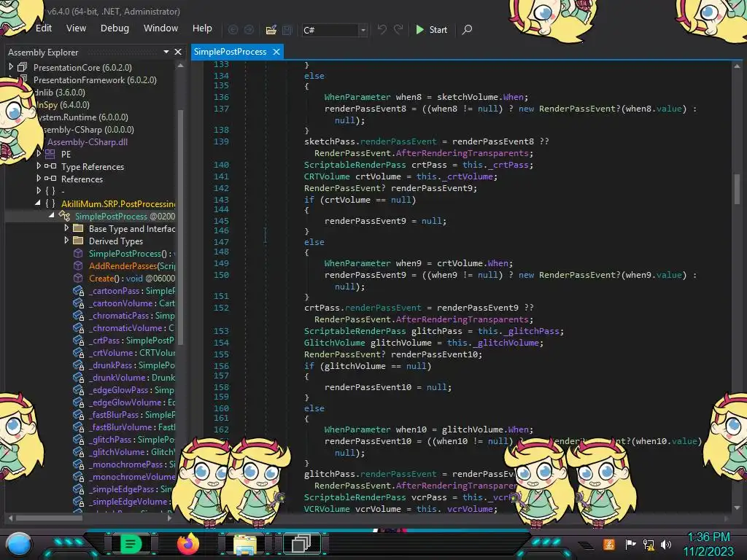The height and width of the screenshot is (560, 747).
Task: Select the _drunkVolume field
Action: (x=131, y=378)
